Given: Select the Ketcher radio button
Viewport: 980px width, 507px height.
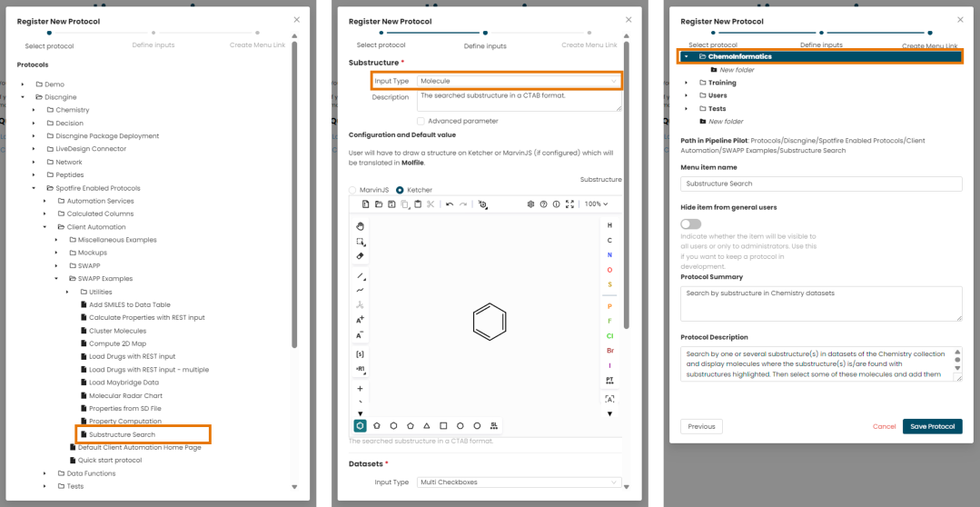Looking at the screenshot, I should coord(400,190).
